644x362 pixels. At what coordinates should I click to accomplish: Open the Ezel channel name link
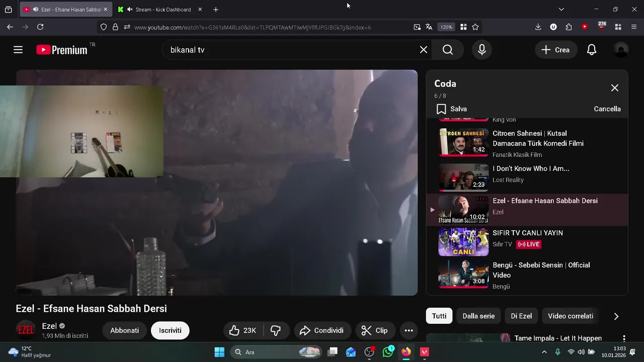point(49,326)
